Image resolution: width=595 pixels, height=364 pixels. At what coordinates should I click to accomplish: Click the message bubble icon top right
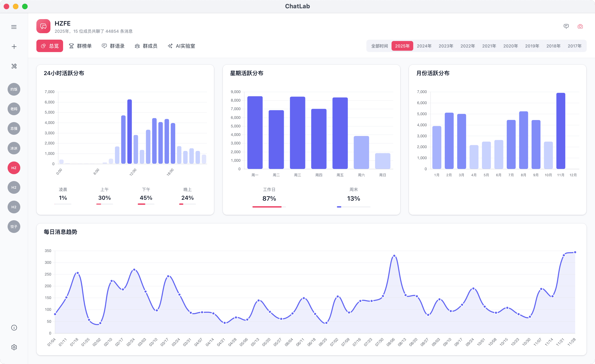point(566,26)
